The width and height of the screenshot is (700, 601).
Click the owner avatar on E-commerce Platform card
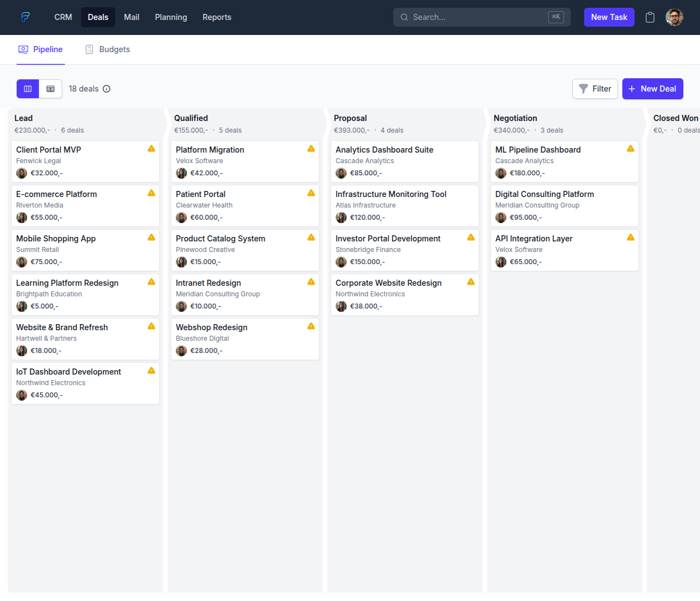coord(22,218)
